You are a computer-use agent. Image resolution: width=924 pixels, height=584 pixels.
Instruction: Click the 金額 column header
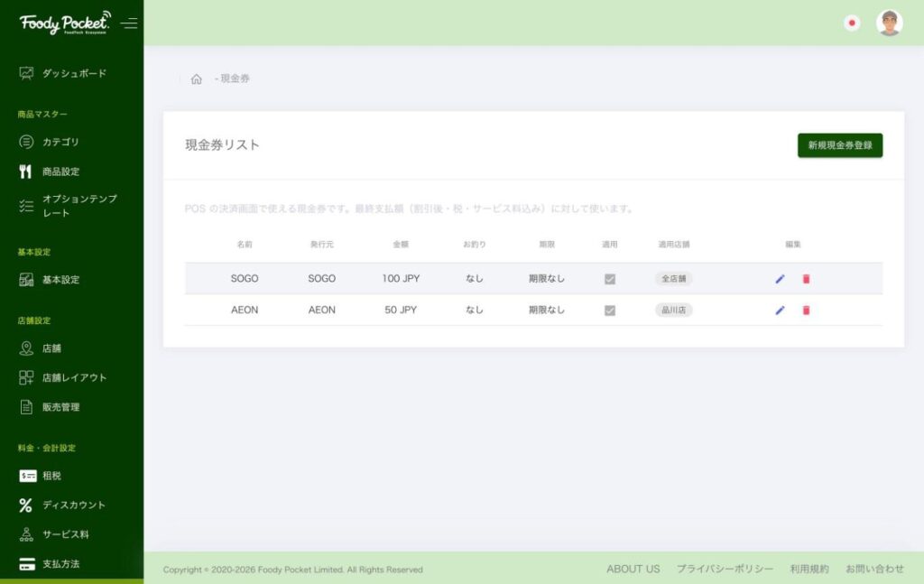point(401,244)
